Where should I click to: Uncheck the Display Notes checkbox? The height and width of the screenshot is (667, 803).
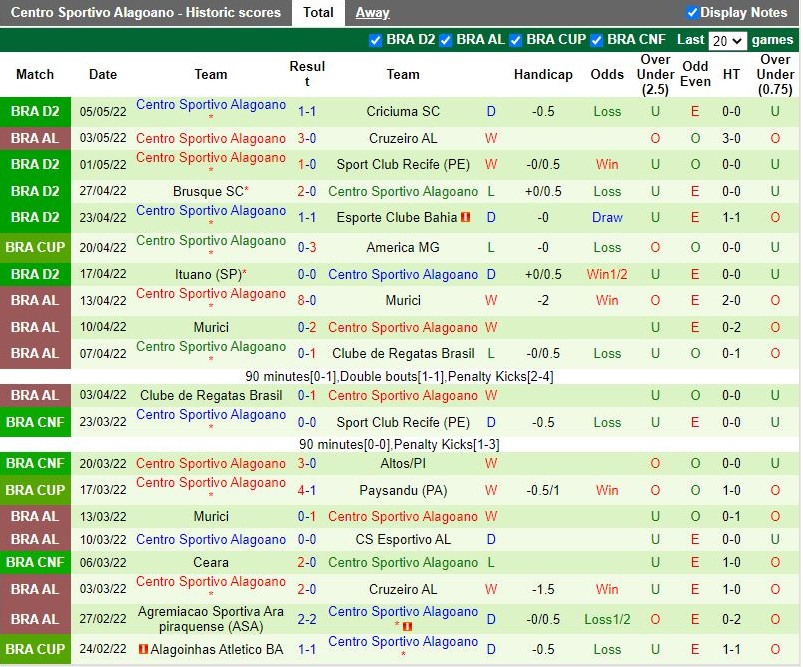[x=690, y=12]
